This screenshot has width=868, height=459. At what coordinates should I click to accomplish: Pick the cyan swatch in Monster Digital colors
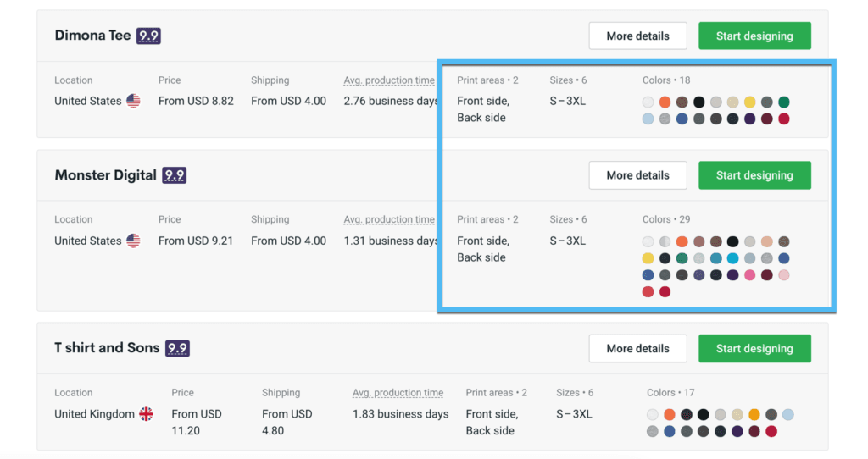tap(733, 258)
